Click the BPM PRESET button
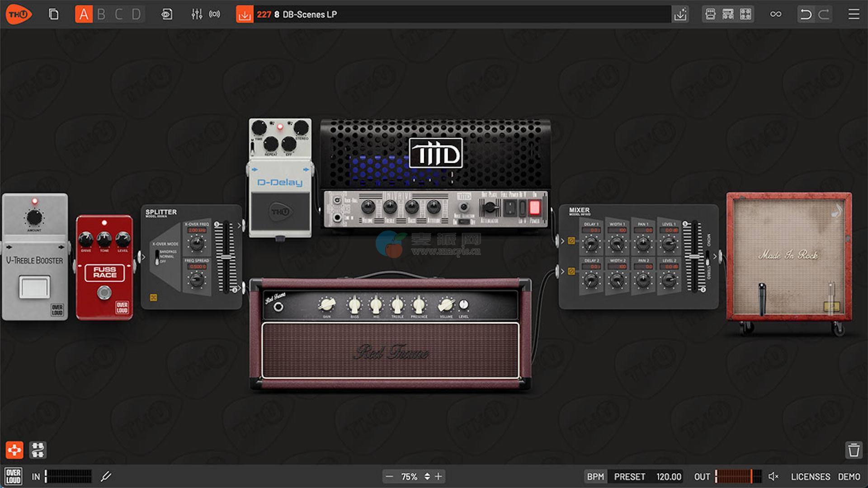The image size is (868, 488). (629, 476)
